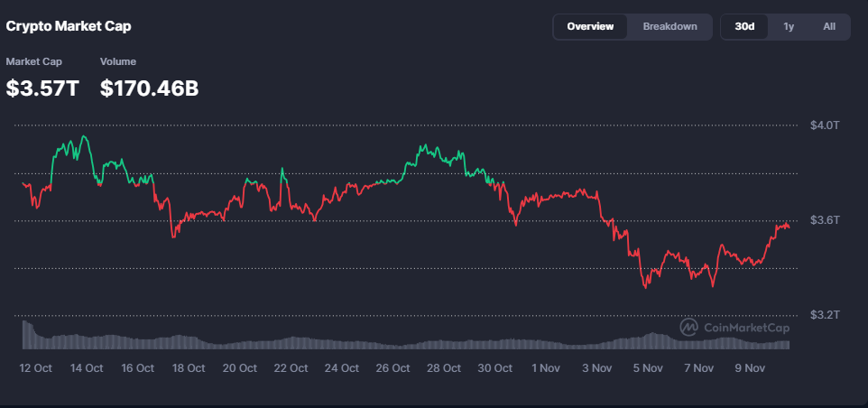
Task: Select the 30d time range
Action: (x=744, y=26)
